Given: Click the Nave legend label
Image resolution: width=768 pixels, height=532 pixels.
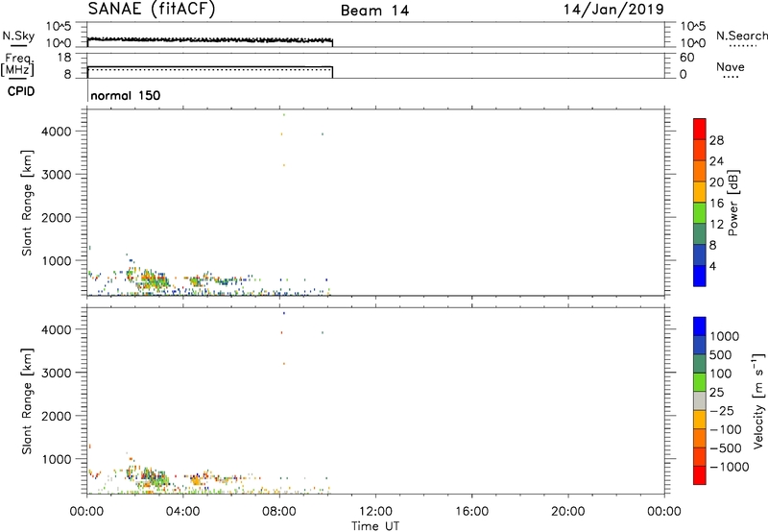Looking at the screenshot, I should pyautogui.click(x=731, y=67).
